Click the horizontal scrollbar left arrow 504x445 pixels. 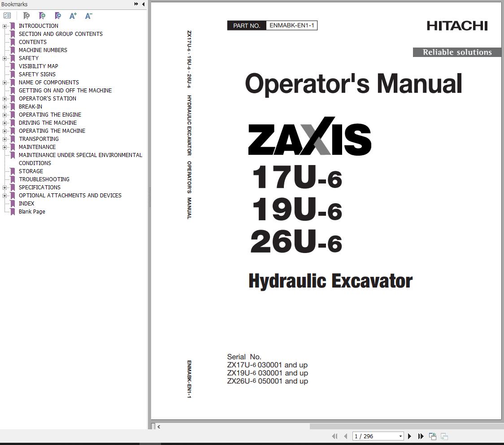(x=159, y=427)
